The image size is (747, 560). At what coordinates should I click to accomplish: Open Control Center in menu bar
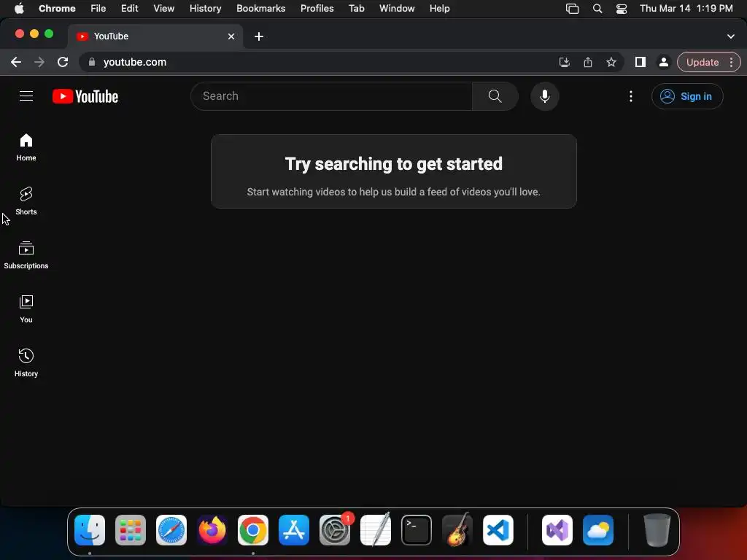(x=622, y=9)
